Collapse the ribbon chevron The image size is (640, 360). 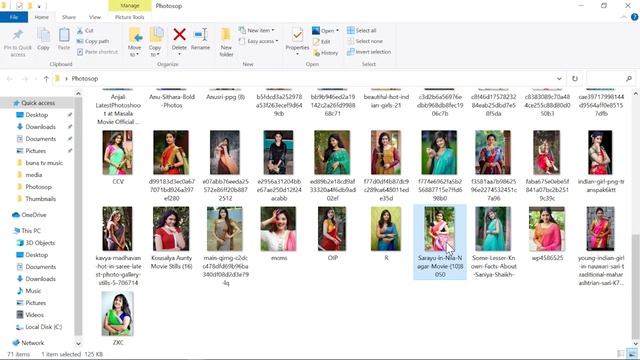tap(624, 17)
